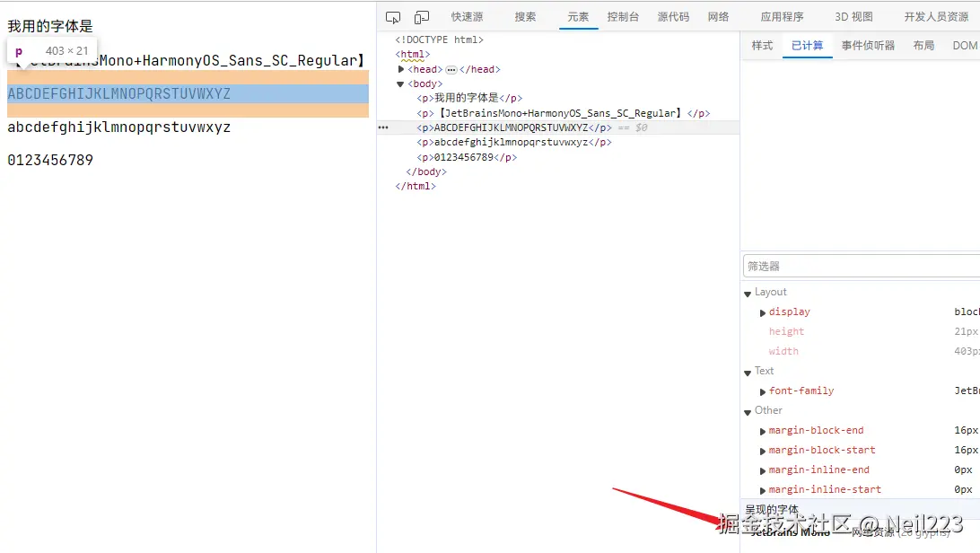Viewport: 980px width, 553px height.
Task: Switch to the 元素 tab
Action: 578,17
